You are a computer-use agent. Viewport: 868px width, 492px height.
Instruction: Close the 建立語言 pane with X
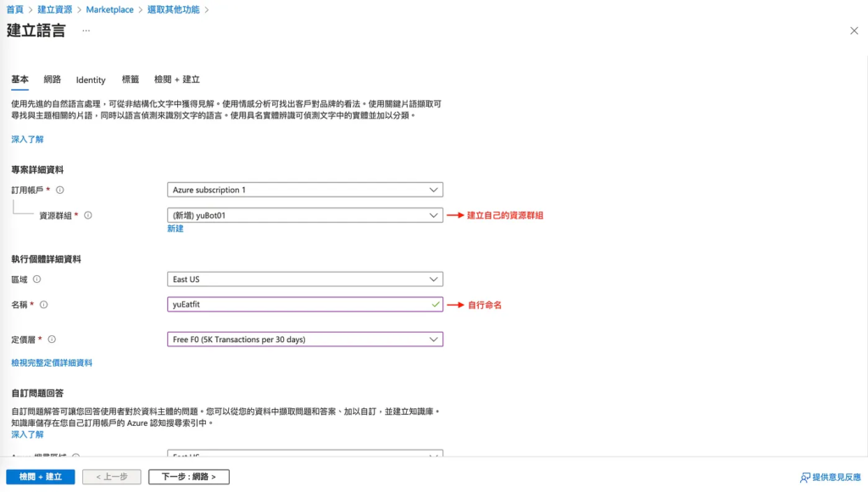coord(854,30)
